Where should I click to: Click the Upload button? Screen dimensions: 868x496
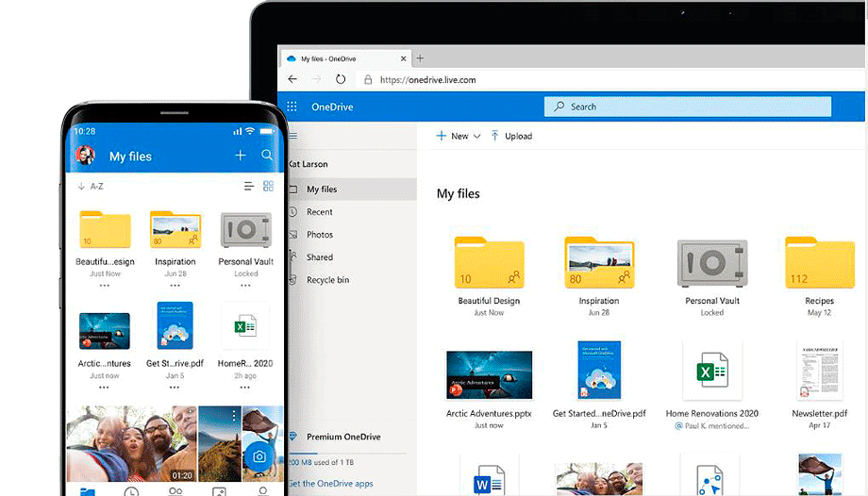point(511,136)
